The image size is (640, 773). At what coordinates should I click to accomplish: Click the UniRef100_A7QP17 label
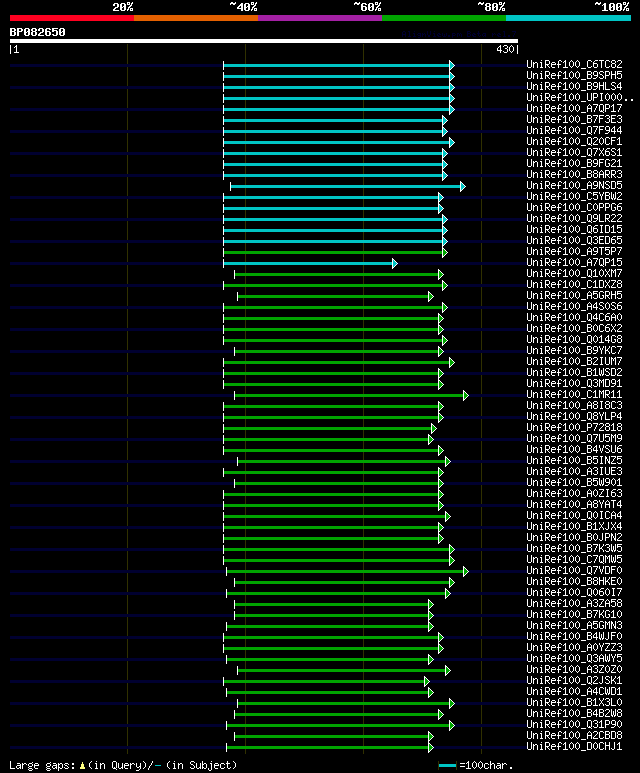(x=574, y=108)
